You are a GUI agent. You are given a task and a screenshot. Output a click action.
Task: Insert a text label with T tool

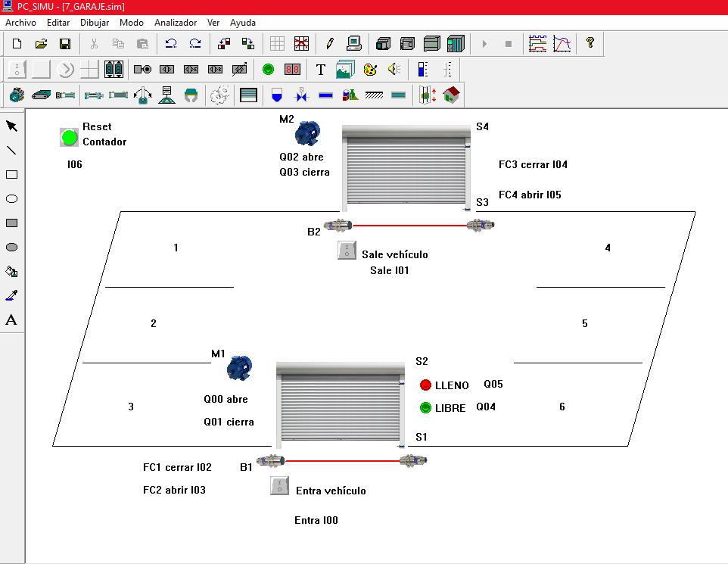tap(321, 70)
